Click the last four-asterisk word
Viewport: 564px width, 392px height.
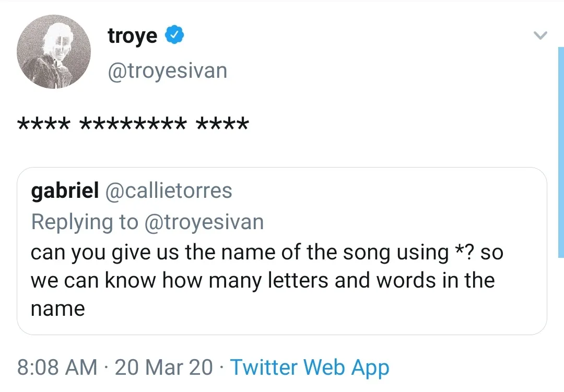coord(222,125)
